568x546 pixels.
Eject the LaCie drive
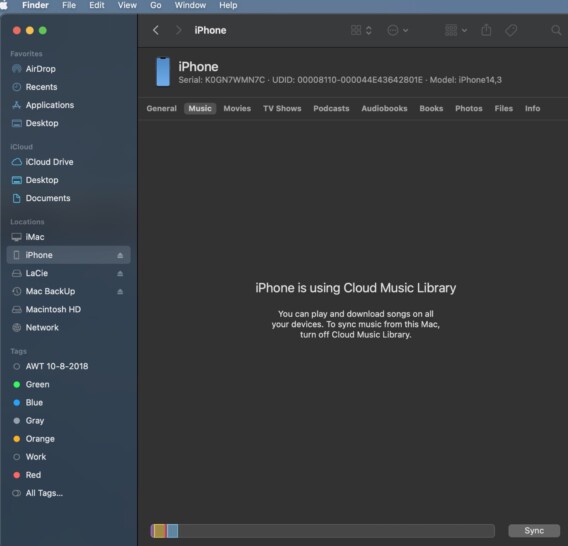[x=120, y=274]
